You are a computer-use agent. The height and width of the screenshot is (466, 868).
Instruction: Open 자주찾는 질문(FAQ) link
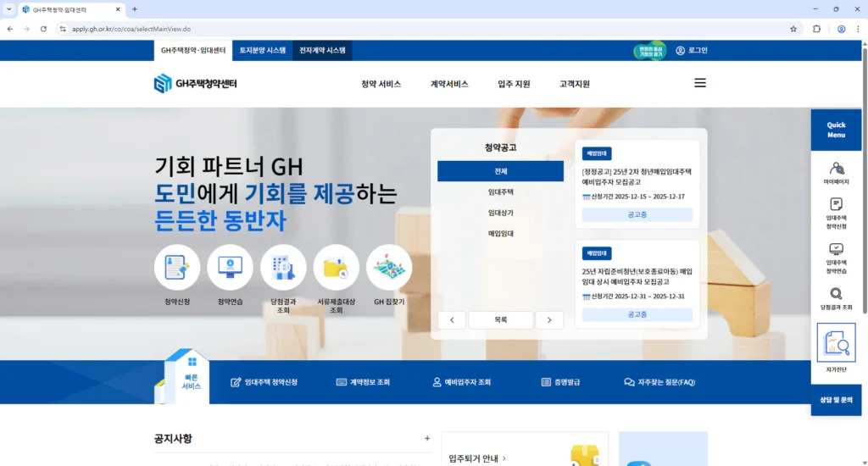tap(659, 382)
